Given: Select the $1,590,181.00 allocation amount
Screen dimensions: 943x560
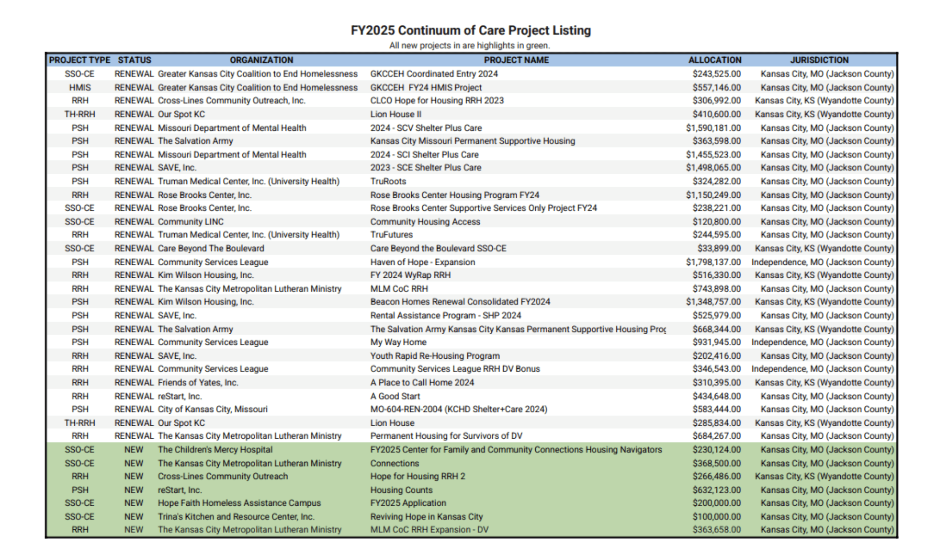Looking at the screenshot, I should 713,128.
